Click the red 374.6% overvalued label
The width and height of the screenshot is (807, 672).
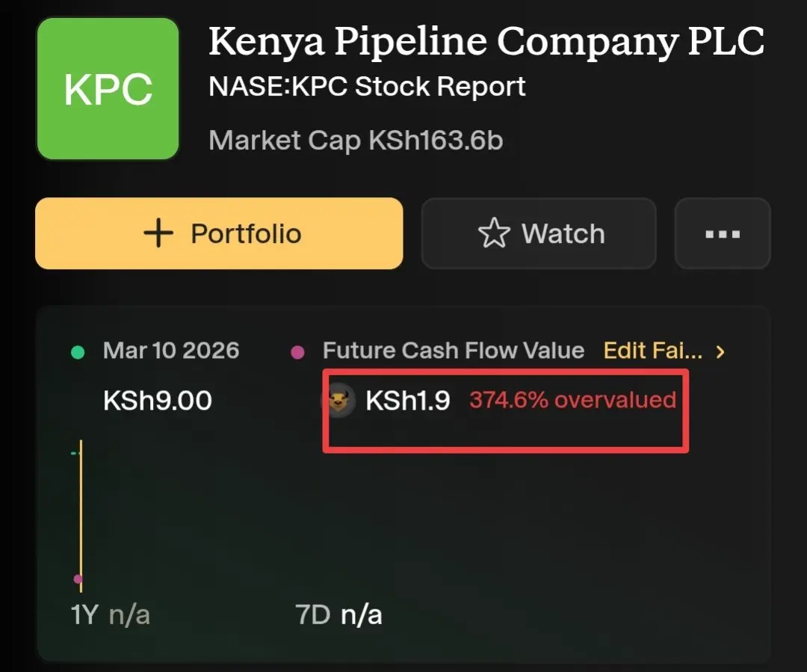[572, 400]
